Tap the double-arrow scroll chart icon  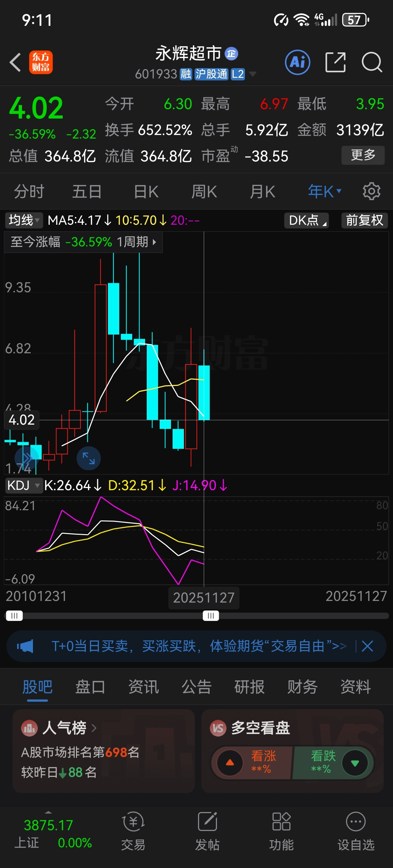point(26,458)
